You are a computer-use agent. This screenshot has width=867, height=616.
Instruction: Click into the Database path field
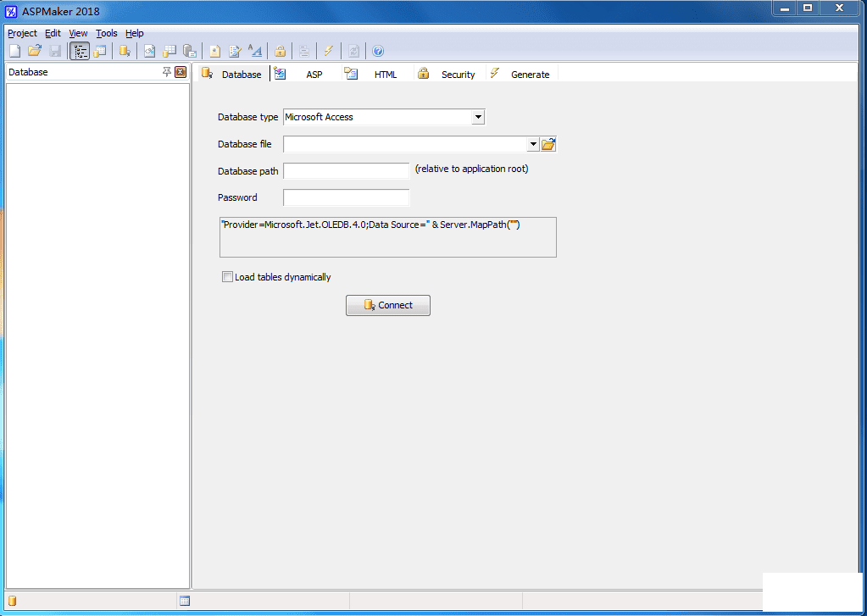346,171
